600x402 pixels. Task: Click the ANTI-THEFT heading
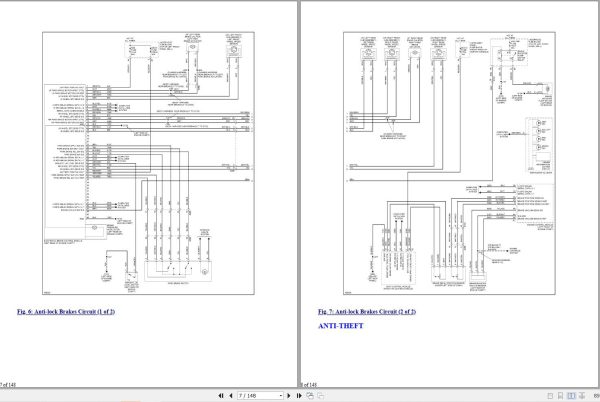pos(341,326)
